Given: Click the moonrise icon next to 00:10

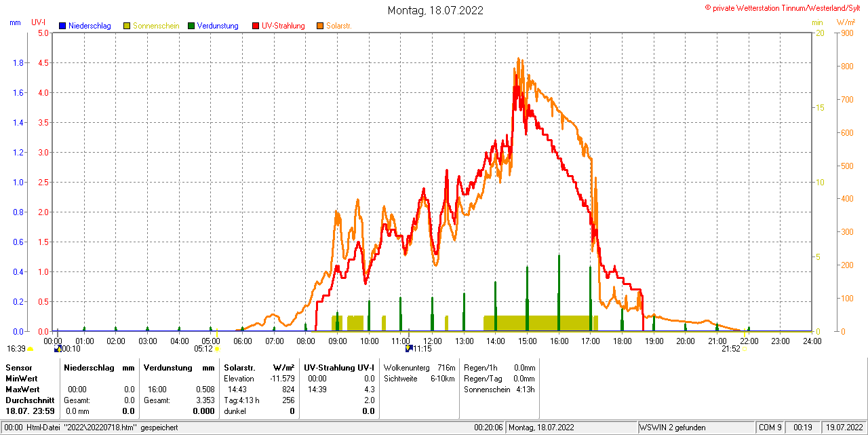Looking at the screenshot, I should click(58, 349).
